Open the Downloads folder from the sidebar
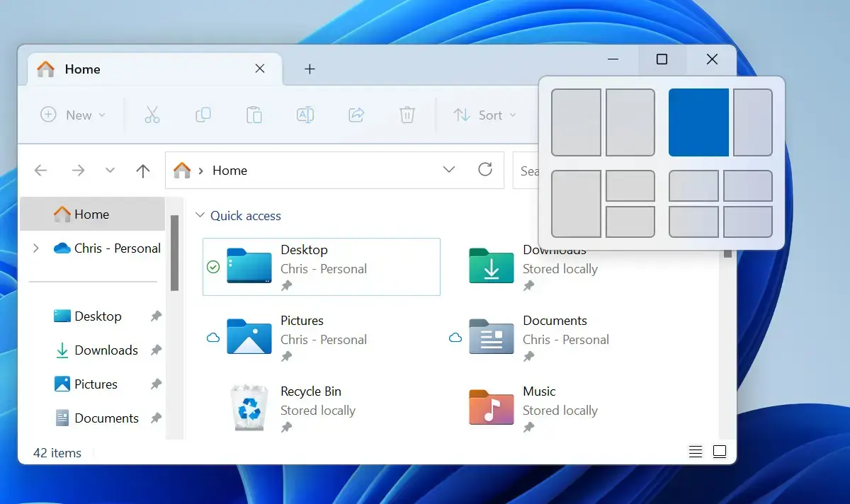 coord(106,350)
